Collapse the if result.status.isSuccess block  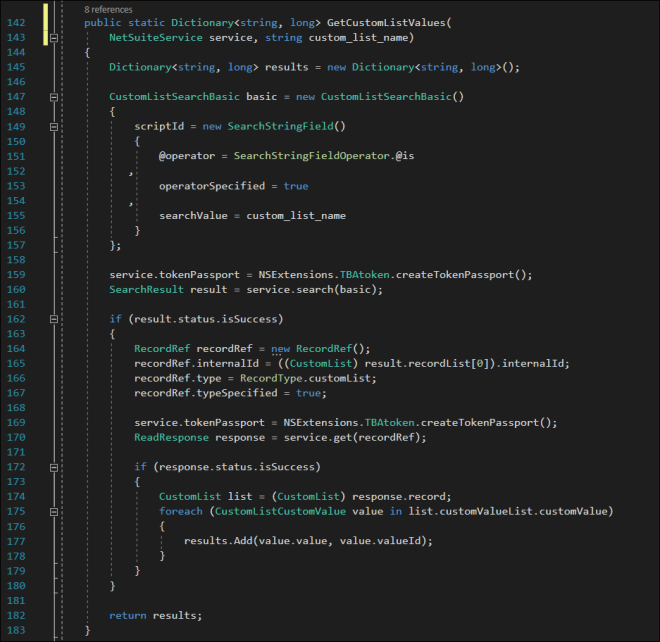(x=54, y=319)
